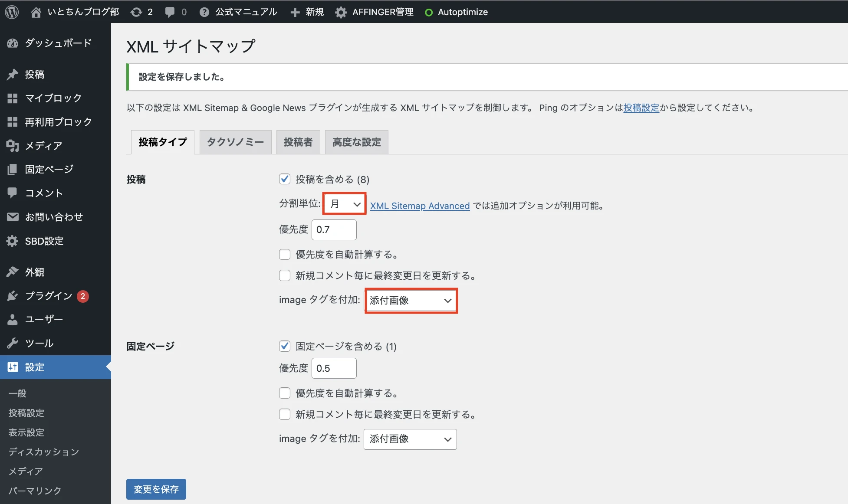Click the お問い合わせ envelope icon
The width and height of the screenshot is (848, 504).
[13, 217]
